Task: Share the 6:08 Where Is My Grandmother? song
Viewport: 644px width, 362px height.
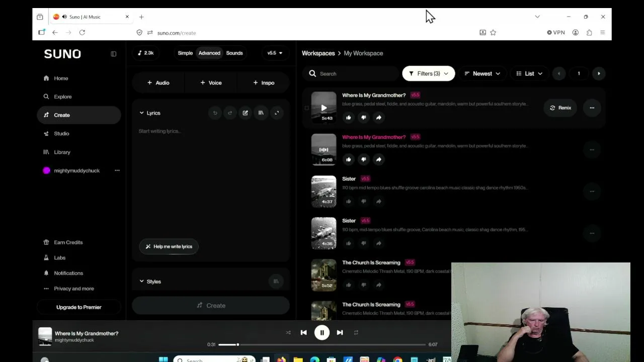Action: click(x=378, y=159)
